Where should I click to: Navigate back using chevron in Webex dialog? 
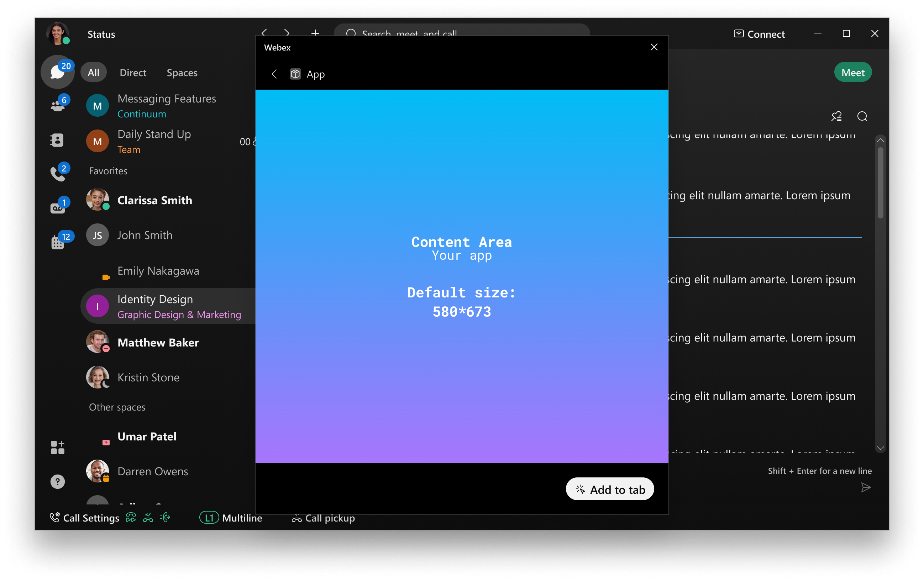[274, 74]
